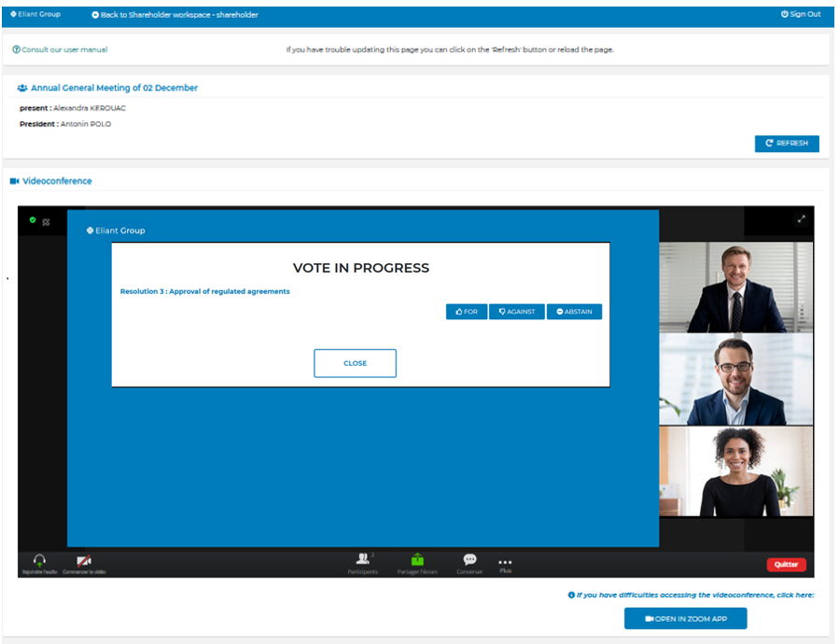This screenshot has height=644, width=839.
Task: Select the bottom participant video thumbnail
Action: pos(735,472)
